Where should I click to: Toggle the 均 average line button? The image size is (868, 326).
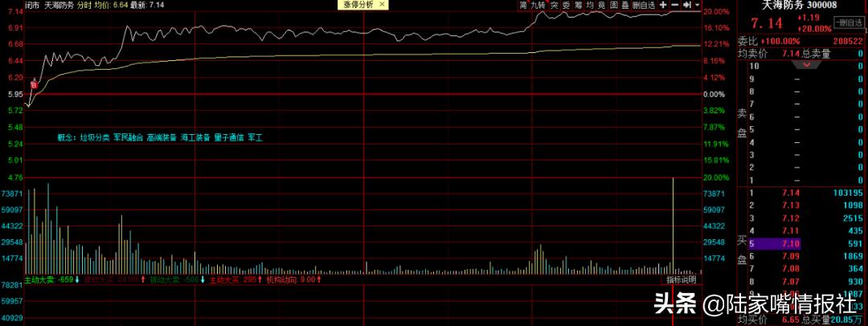tap(590, 5)
